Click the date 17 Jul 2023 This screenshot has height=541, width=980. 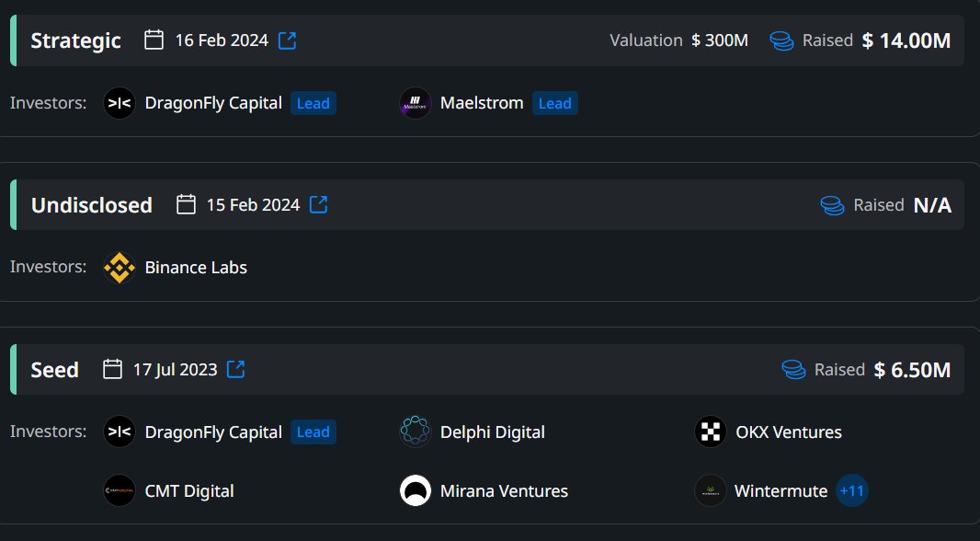click(175, 370)
